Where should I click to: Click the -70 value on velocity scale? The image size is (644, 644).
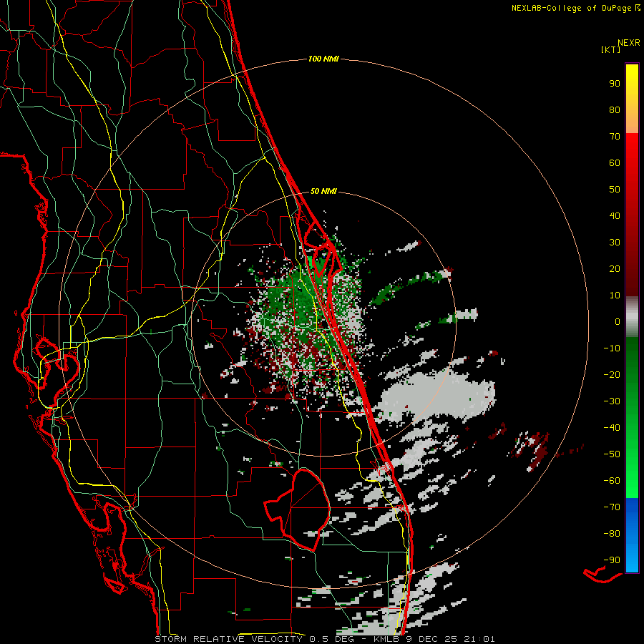coord(612,507)
